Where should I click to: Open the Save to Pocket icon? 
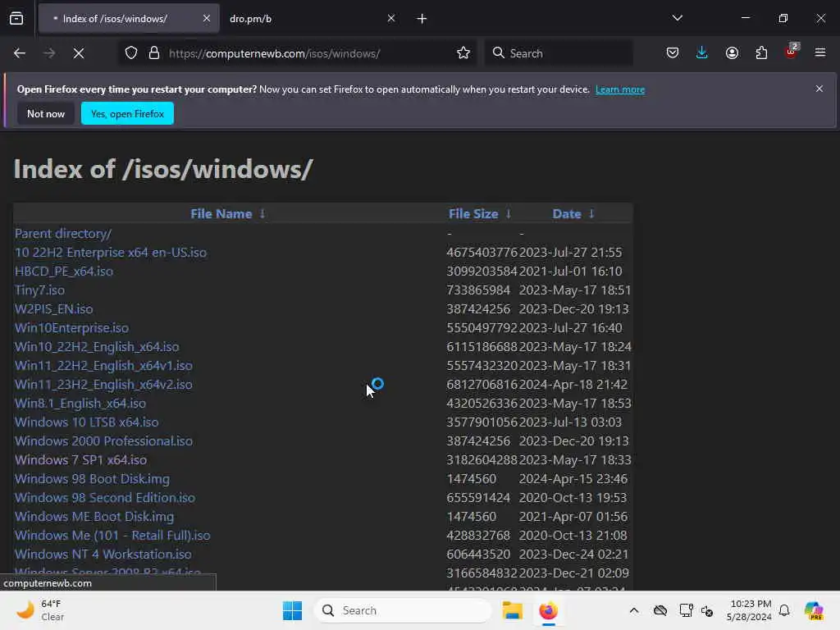pyautogui.click(x=673, y=53)
